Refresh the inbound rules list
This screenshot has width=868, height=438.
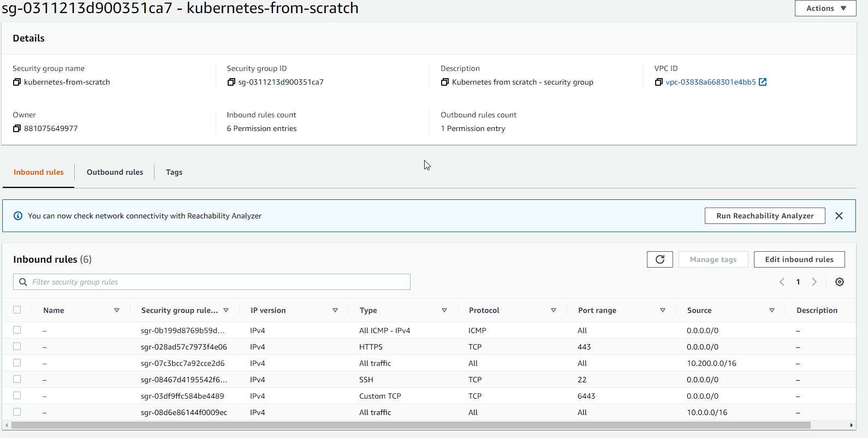tap(659, 259)
